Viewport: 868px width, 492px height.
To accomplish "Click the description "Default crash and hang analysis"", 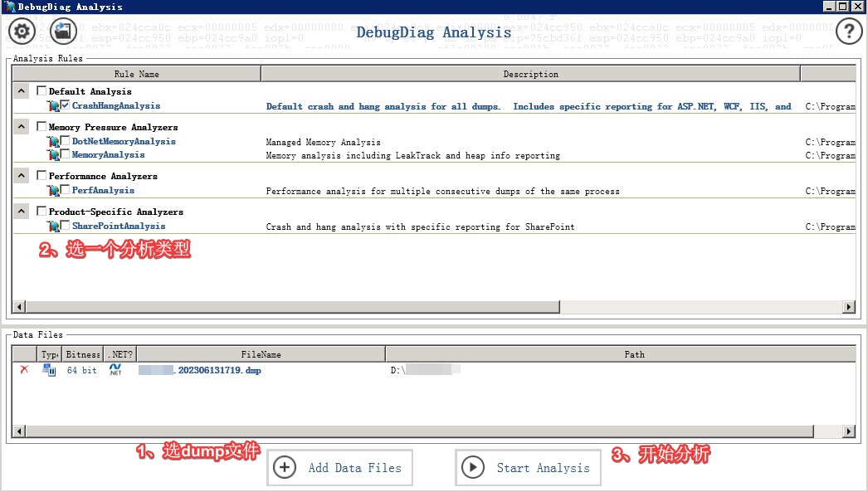I will click(x=529, y=106).
